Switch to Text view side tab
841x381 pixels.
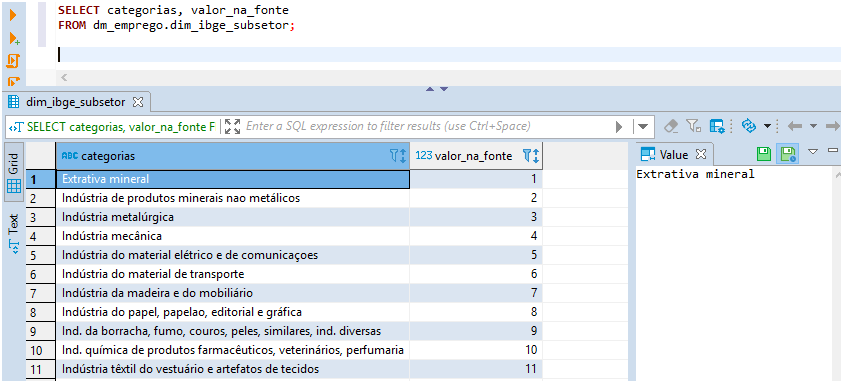tap(14, 234)
